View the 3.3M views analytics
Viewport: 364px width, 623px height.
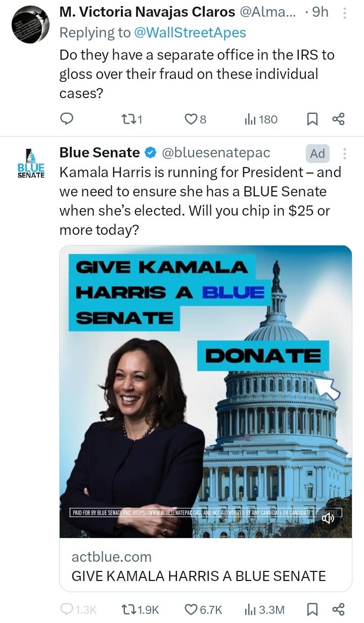point(264,609)
